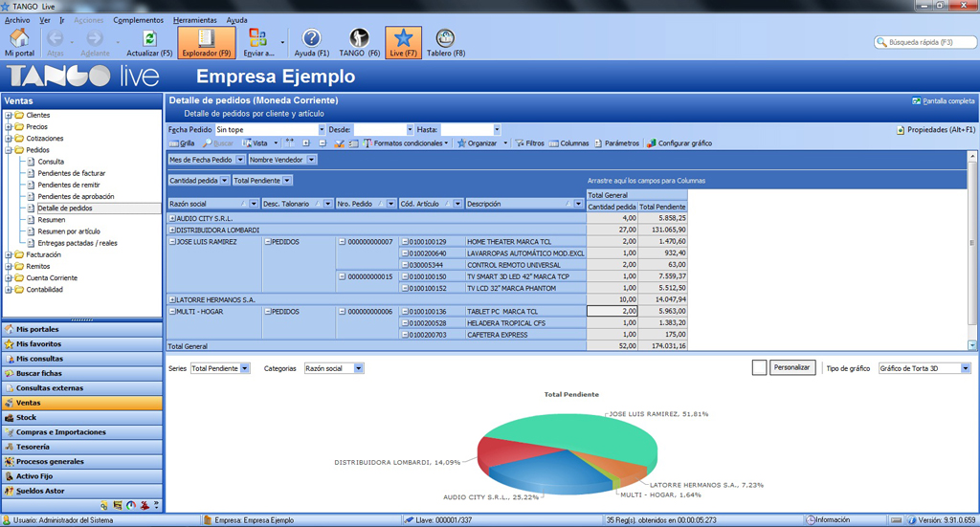Image resolution: width=980 pixels, height=527 pixels.
Task: Switch to Stock module
Action: pyautogui.click(x=82, y=418)
